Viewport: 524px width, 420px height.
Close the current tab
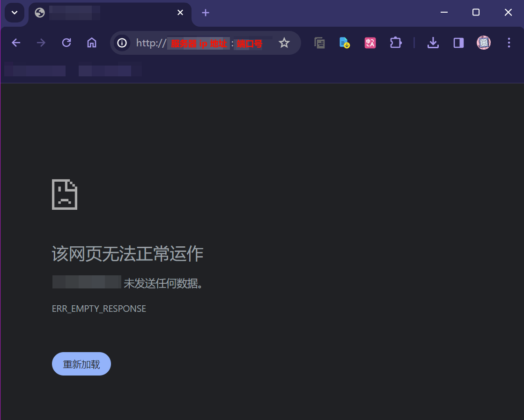180,13
